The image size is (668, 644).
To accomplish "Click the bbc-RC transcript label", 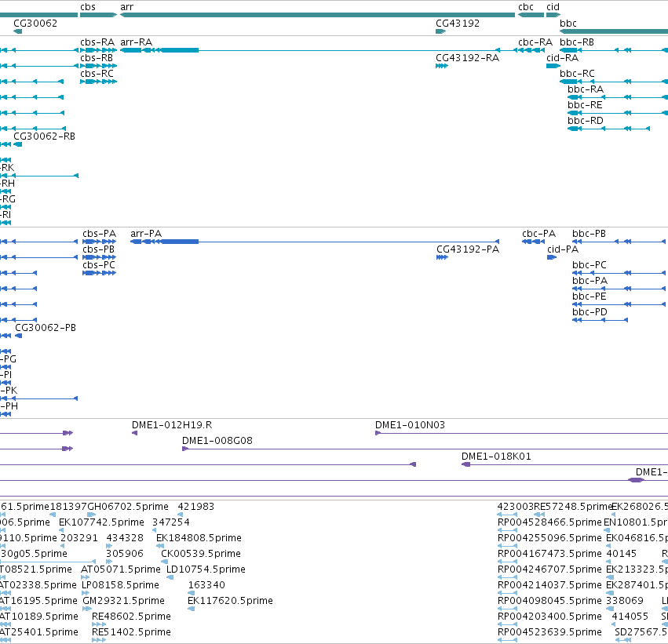I will click(x=577, y=74).
